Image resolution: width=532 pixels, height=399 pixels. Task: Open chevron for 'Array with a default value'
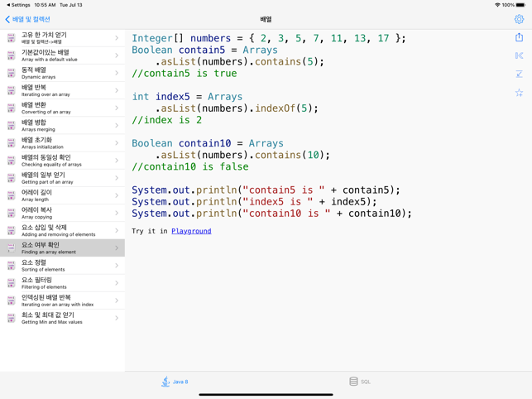coord(117,55)
